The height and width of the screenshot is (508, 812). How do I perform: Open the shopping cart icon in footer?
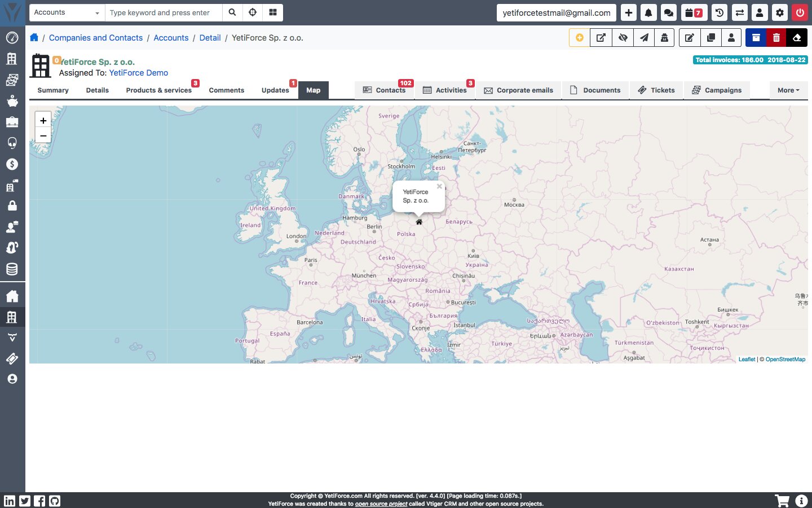(x=782, y=501)
